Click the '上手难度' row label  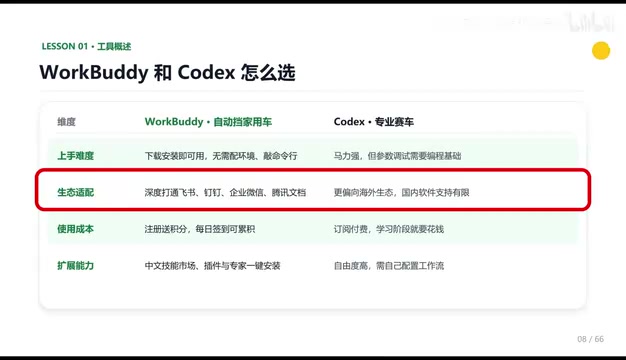[75, 156]
